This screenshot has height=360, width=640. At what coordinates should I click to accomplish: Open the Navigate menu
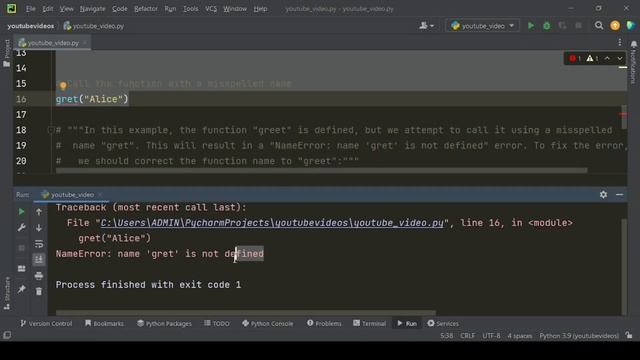pos(92,9)
